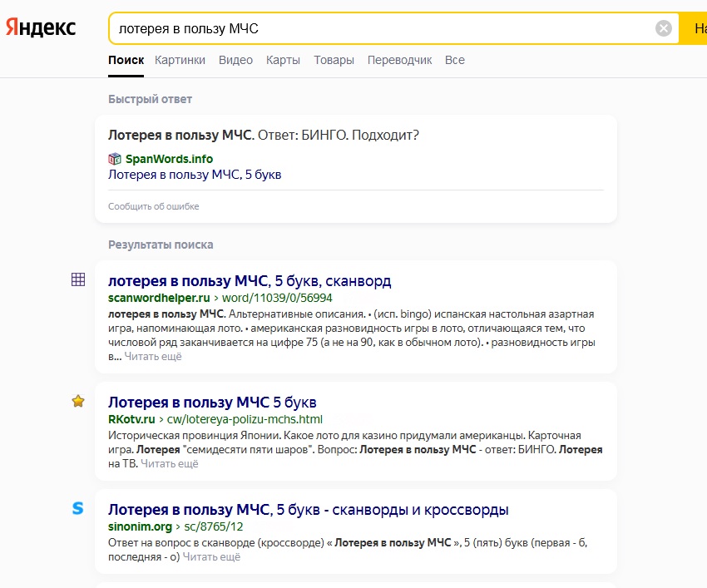
Task: Open SpanWords.info site link
Action: (x=169, y=159)
